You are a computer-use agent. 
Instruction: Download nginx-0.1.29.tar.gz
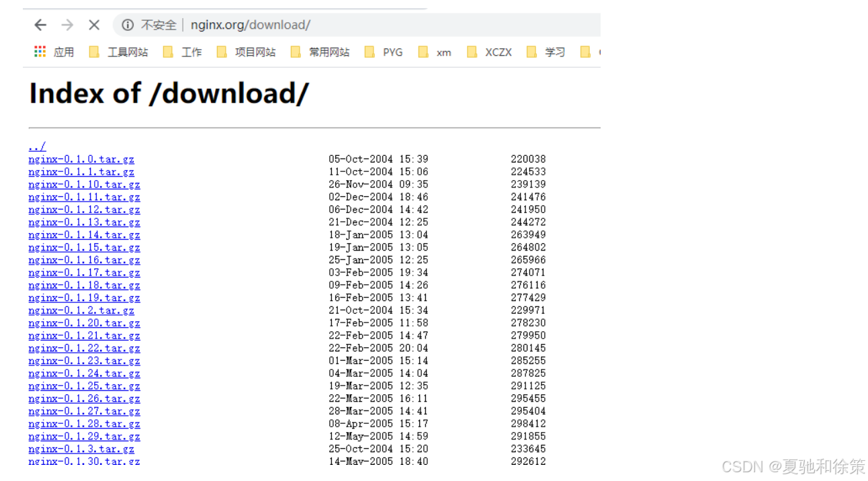point(84,436)
